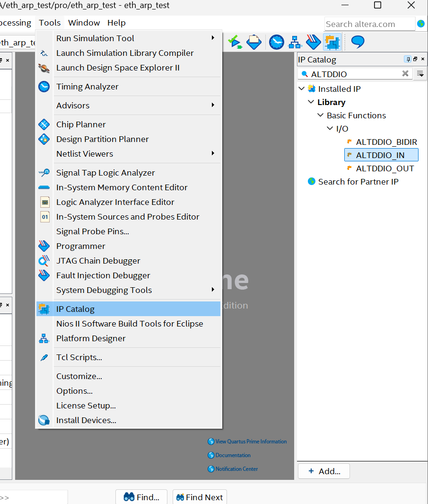
Task: Click the In-System Memory Content Editor icon
Action: [44, 187]
